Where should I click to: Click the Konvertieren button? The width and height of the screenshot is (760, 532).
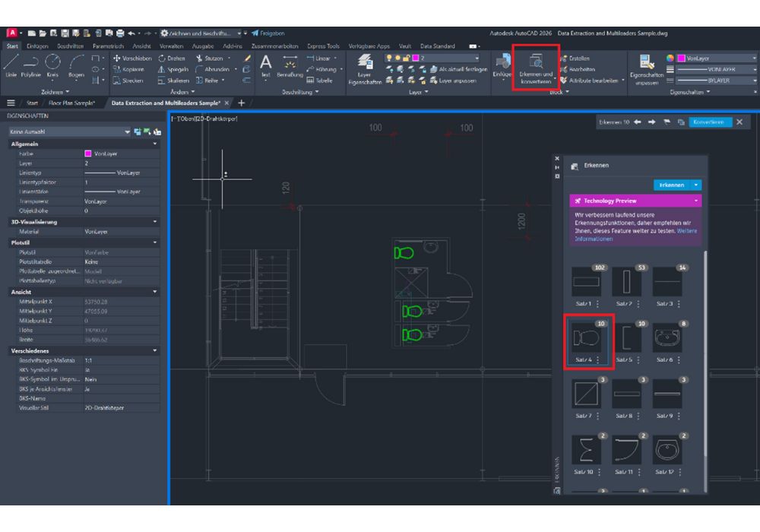coord(710,122)
